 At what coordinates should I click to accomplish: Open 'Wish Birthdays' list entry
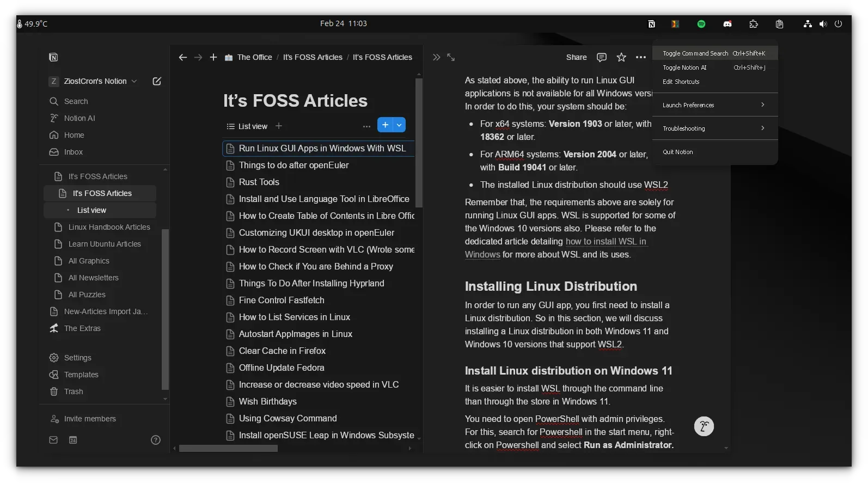click(x=267, y=401)
